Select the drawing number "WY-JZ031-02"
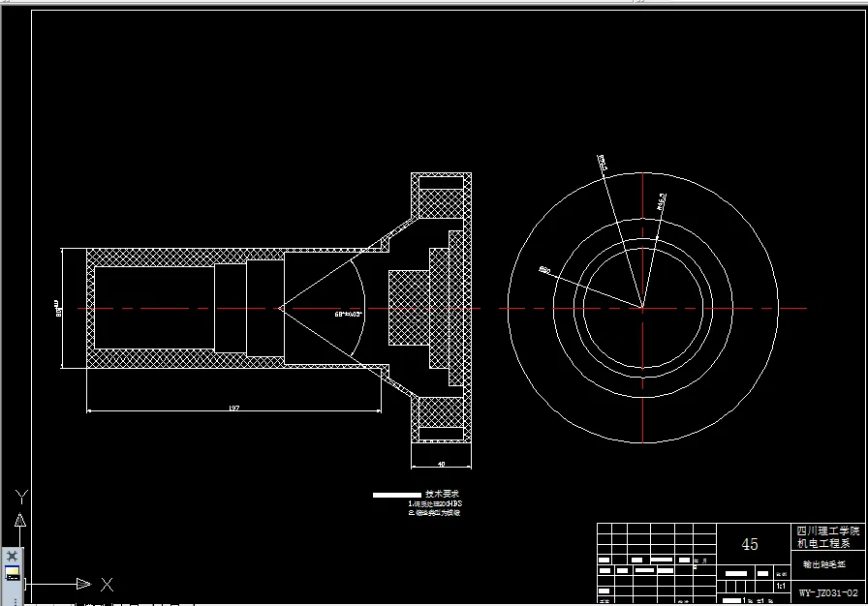Viewport: 868px width, 606px height. click(x=828, y=592)
